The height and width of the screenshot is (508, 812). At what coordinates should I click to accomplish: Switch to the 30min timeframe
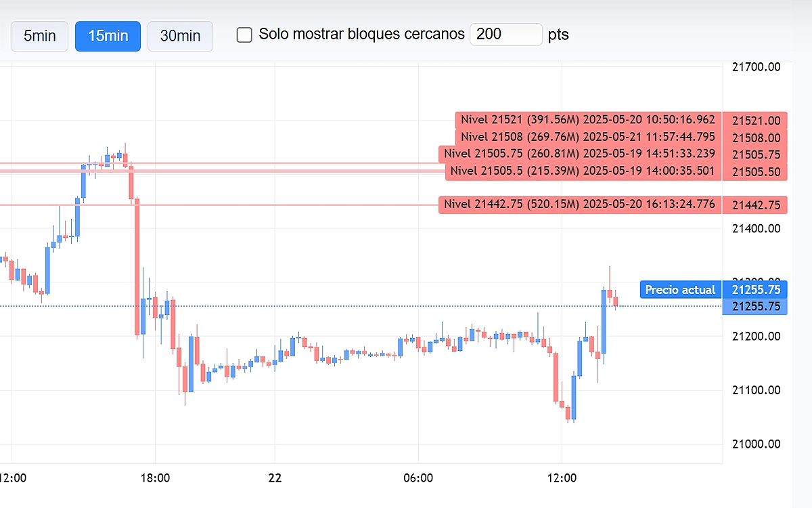(180, 36)
